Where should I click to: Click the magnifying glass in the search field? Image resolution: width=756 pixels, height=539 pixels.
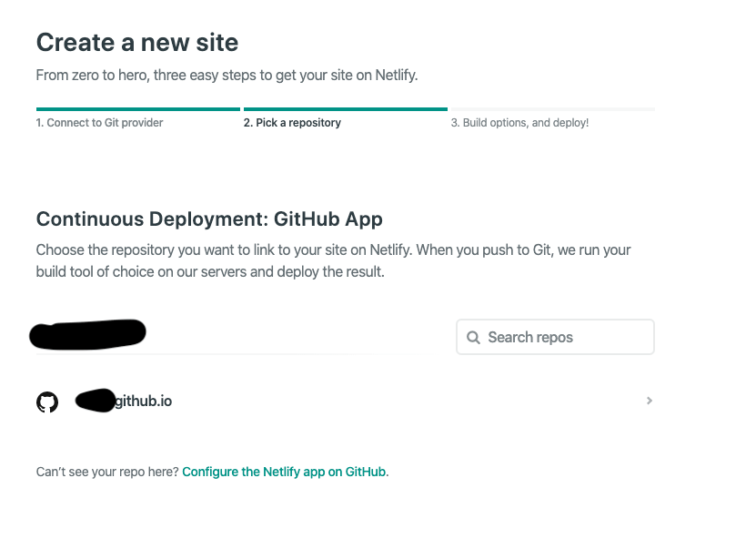(x=473, y=337)
